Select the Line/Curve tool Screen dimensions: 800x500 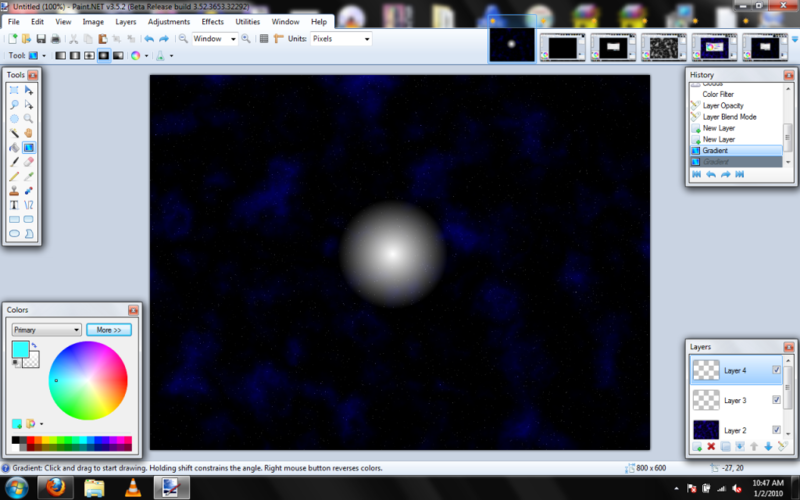point(29,205)
